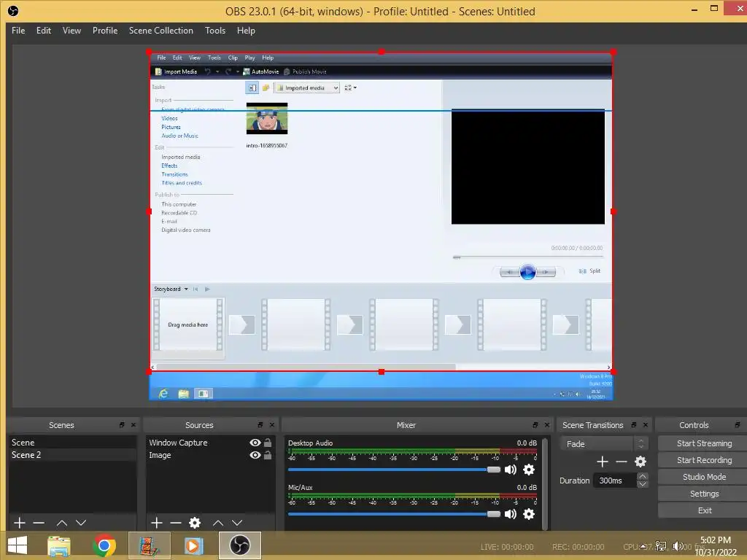Increase transition duration with up arrow

tap(642, 476)
